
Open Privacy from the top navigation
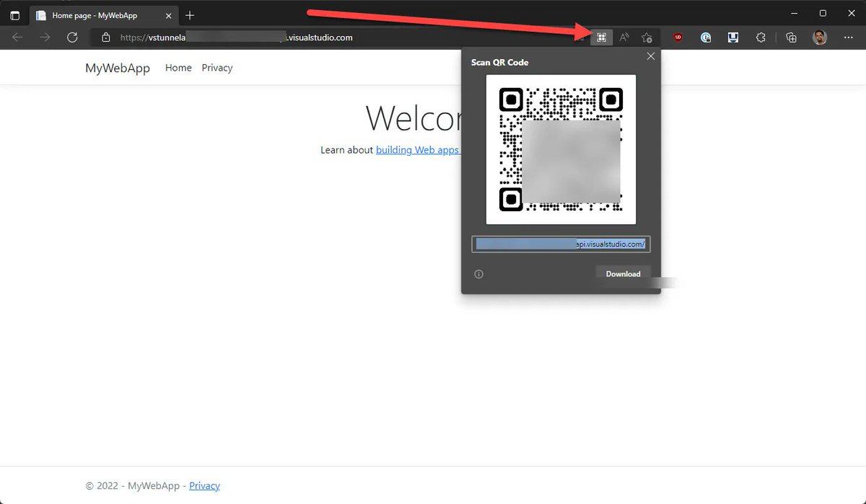[216, 67]
